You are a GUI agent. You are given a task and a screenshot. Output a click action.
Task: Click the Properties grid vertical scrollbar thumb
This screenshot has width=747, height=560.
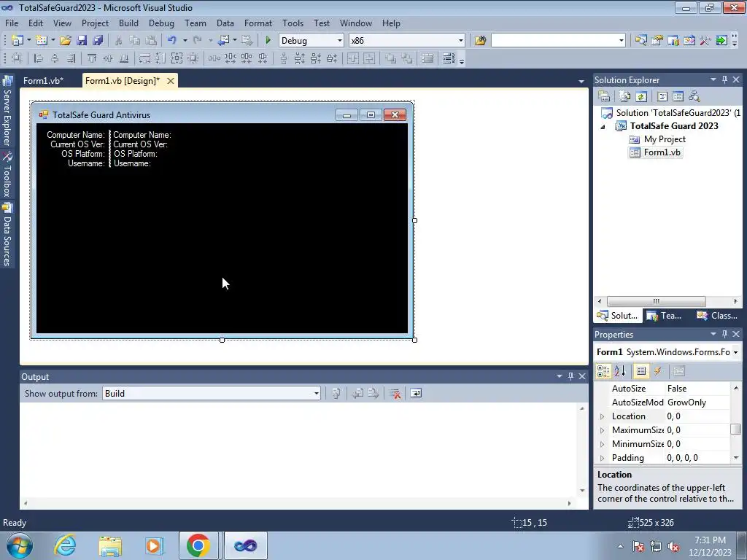tap(735, 429)
